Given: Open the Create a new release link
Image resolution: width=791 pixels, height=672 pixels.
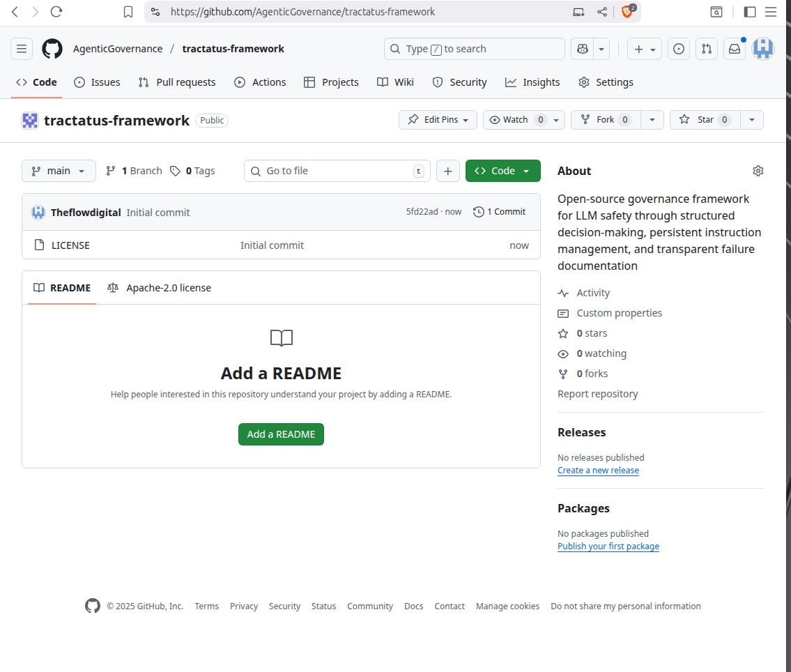Looking at the screenshot, I should 598,471.
